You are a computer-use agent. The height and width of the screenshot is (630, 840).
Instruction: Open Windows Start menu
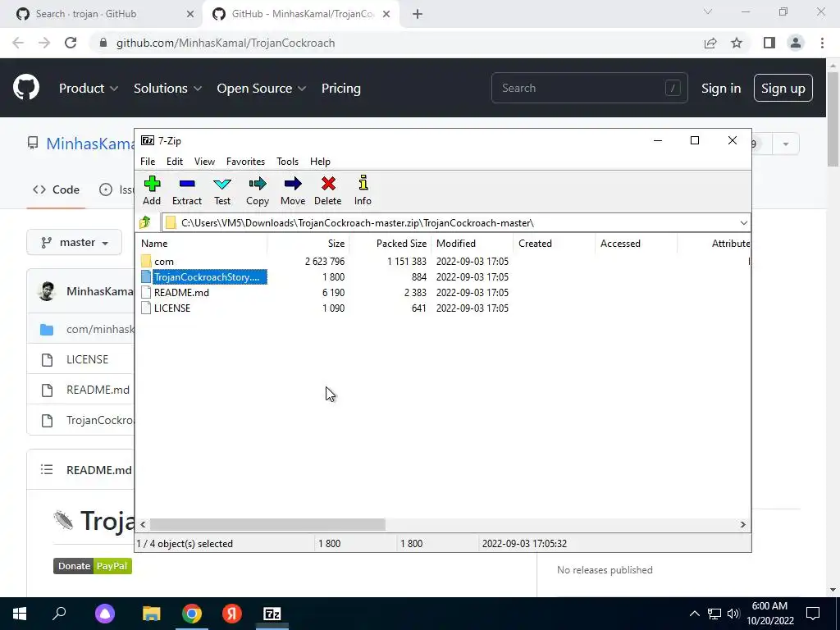coord(20,614)
